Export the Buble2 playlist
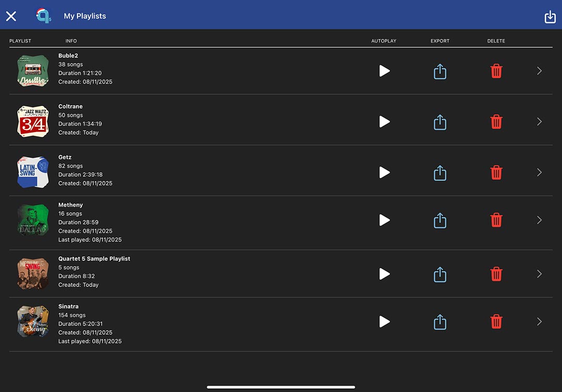562x392 pixels. pos(440,71)
